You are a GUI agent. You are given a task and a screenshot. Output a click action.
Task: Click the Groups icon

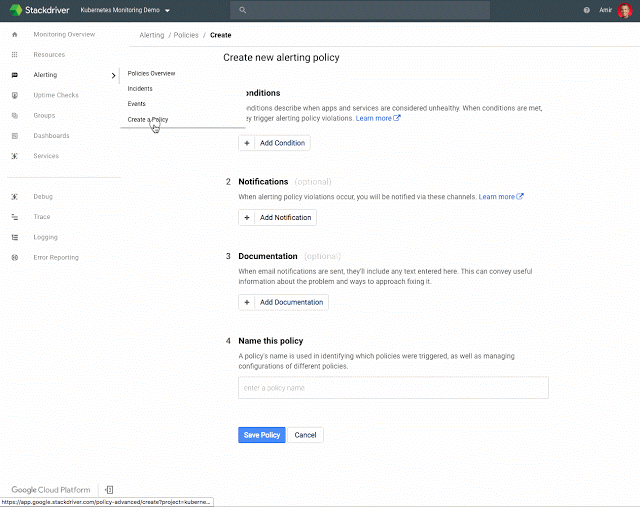click(x=15, y=116)
